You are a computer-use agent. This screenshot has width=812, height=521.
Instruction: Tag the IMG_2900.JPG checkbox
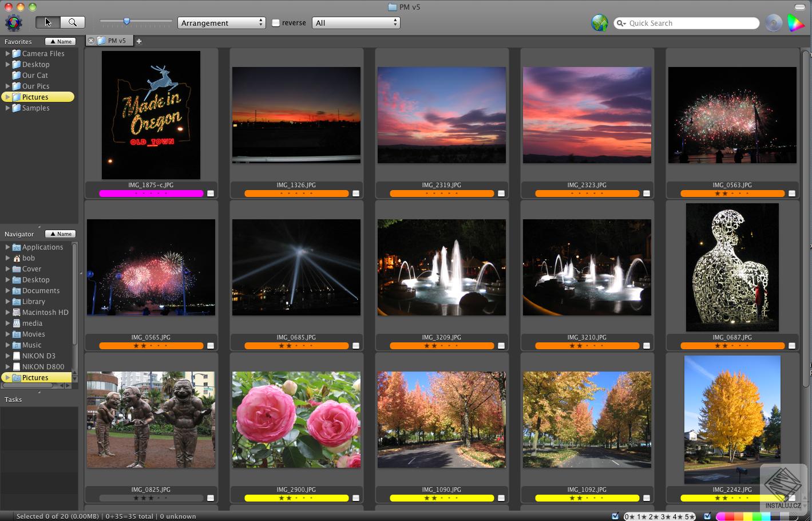tap(356, 498)
